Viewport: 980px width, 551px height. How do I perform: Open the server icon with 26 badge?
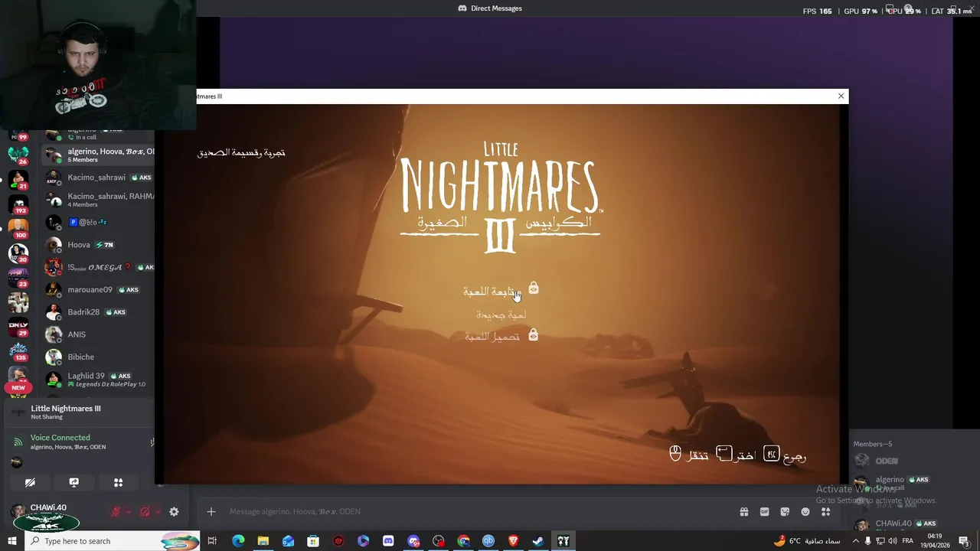18,155
